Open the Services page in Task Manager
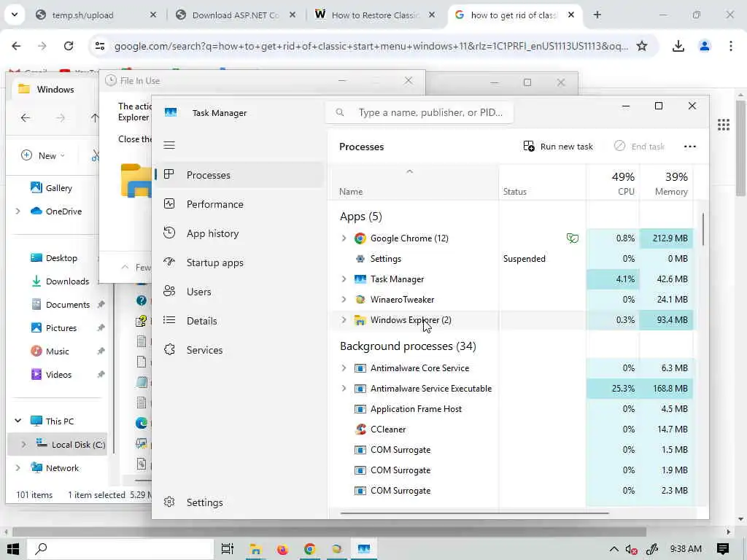747x560 pixels. tap(239, 350)
